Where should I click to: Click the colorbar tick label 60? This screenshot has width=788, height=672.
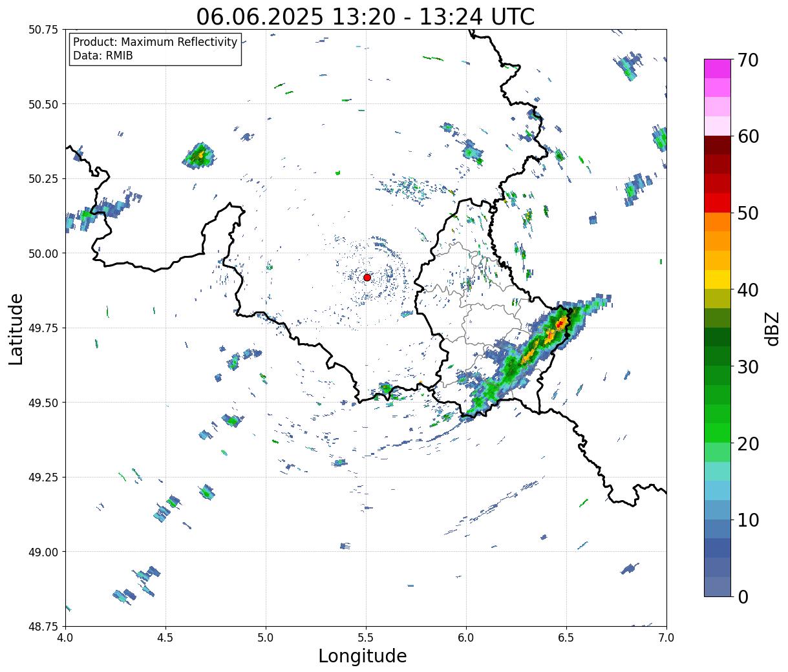pyautogui.click(x=749, y=136)
